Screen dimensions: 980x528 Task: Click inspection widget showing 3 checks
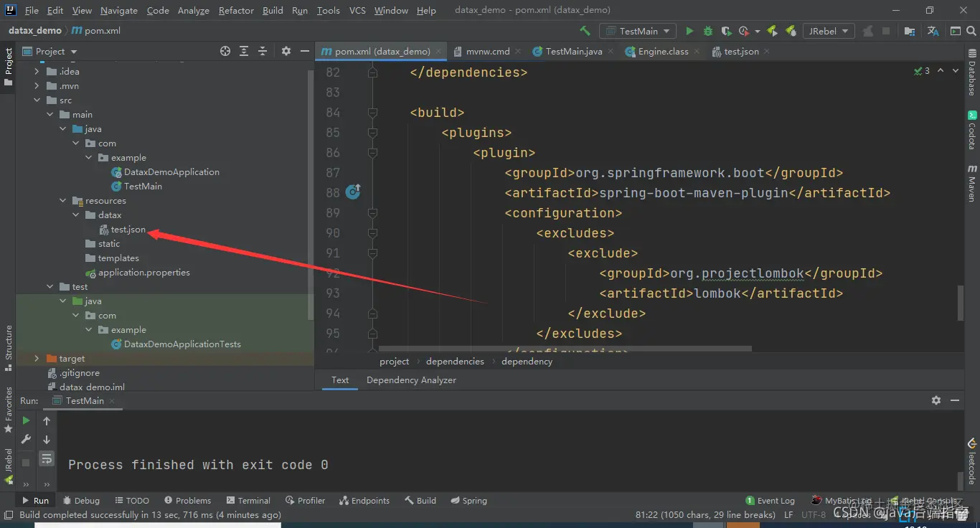point(922,71)
